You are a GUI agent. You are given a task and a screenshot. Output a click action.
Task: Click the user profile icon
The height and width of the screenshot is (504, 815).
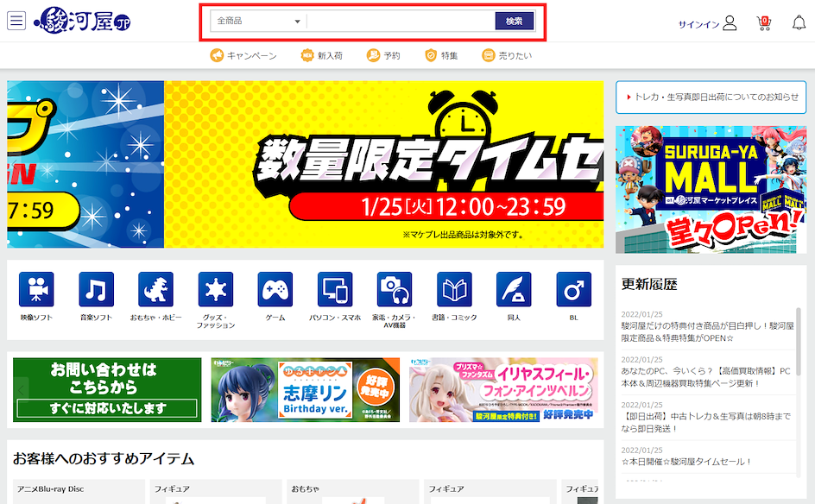click(730, 22)
